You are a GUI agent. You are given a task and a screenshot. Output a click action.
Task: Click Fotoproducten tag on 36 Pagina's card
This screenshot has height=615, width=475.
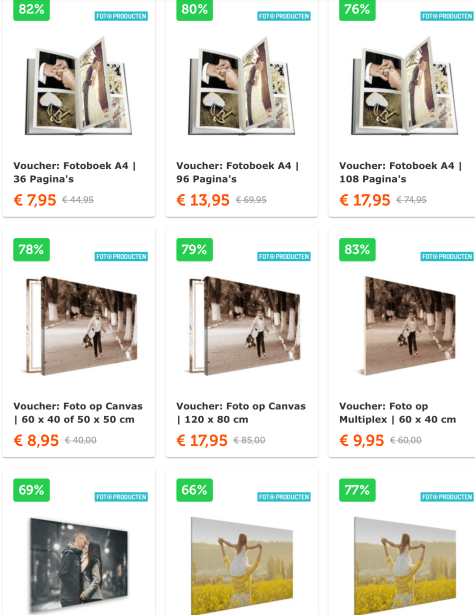point(121,16)
